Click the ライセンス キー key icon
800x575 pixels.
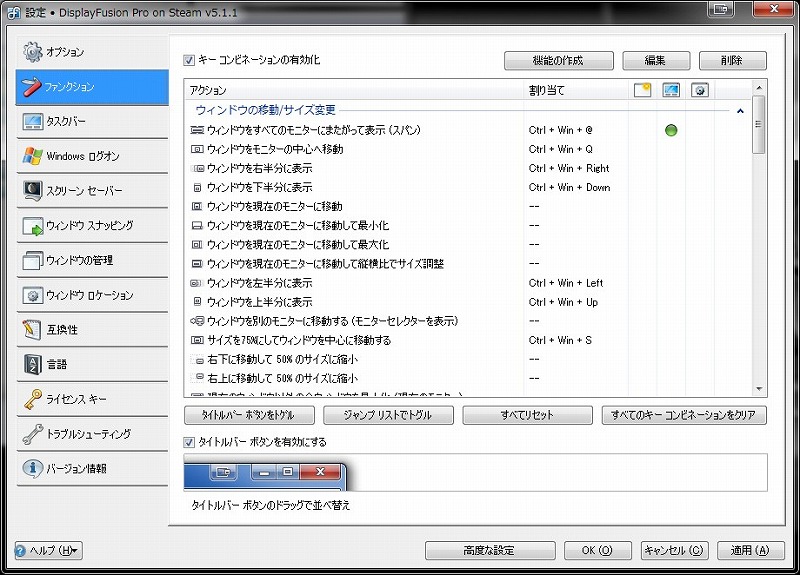click(x=32, y=399)
